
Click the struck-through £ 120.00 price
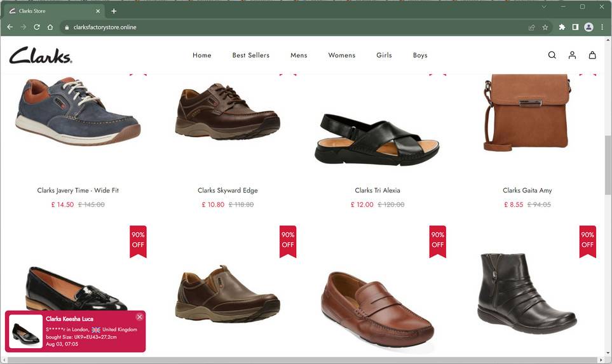(x=391, y=205)
